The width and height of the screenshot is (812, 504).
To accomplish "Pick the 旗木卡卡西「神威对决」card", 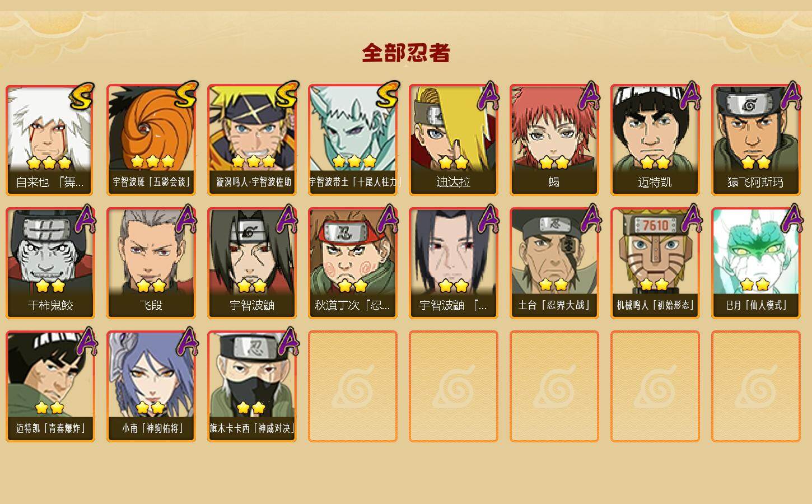I will (x=252, y=386).
